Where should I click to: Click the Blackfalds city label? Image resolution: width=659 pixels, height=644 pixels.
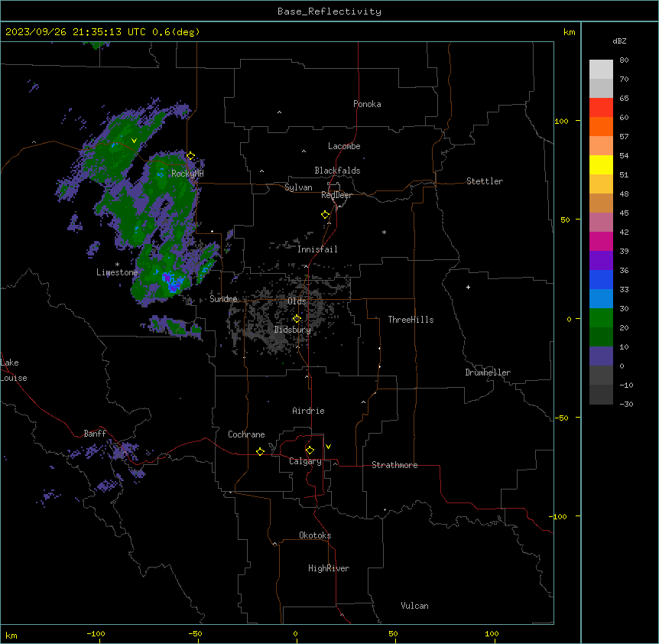tap(337, 171)
